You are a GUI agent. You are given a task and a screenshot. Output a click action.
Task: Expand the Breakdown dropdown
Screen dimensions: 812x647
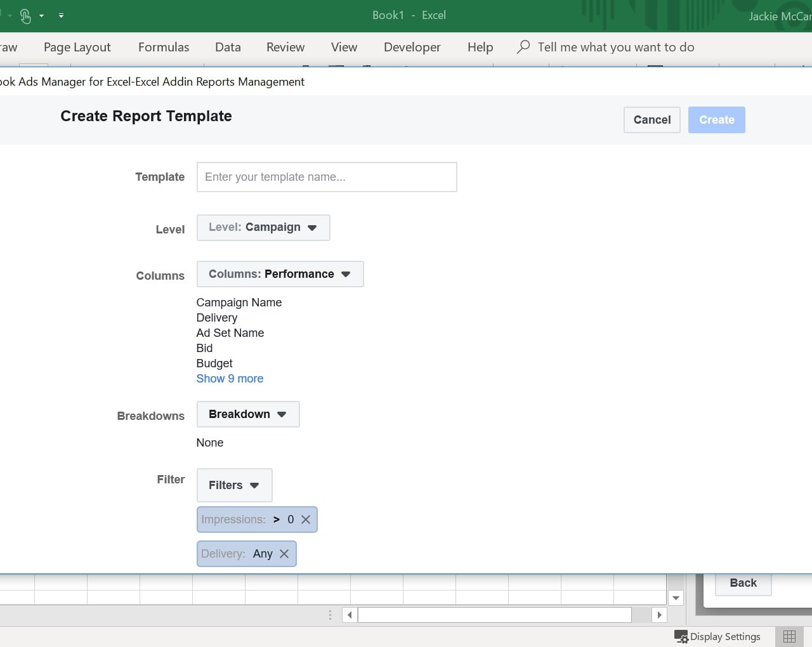(248, 414)
